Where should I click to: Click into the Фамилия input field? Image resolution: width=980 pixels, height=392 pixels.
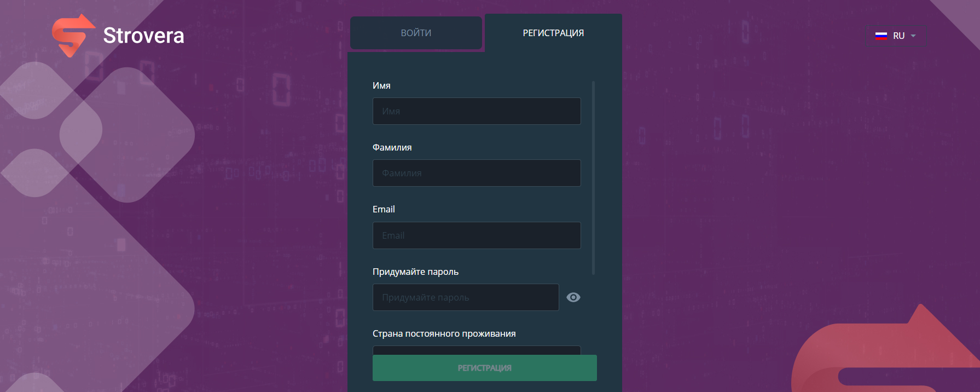click(477, 173)
